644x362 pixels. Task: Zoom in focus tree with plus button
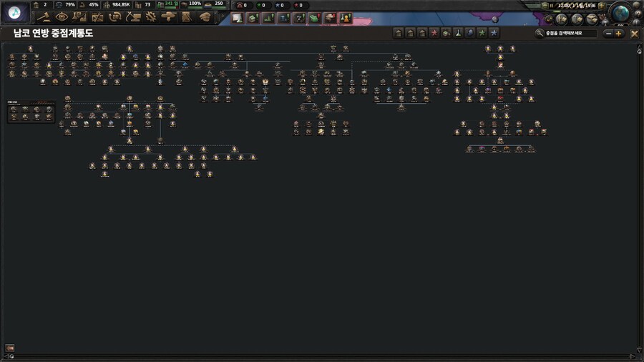click(x=618, y=33)
